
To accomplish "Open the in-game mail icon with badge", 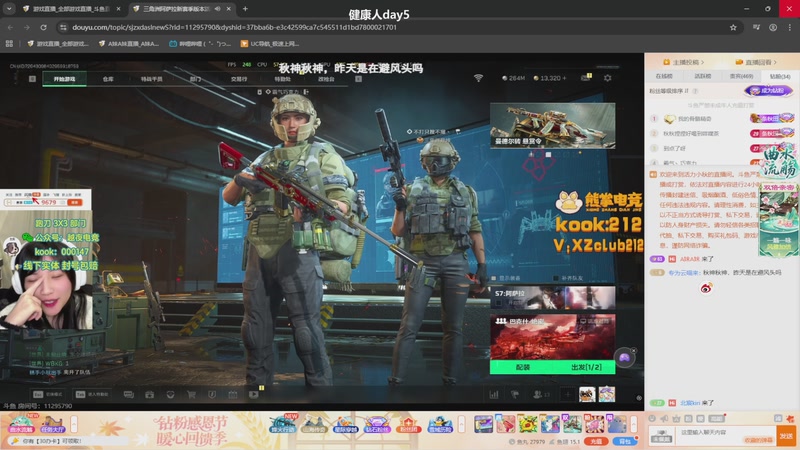I will (586, 78).
